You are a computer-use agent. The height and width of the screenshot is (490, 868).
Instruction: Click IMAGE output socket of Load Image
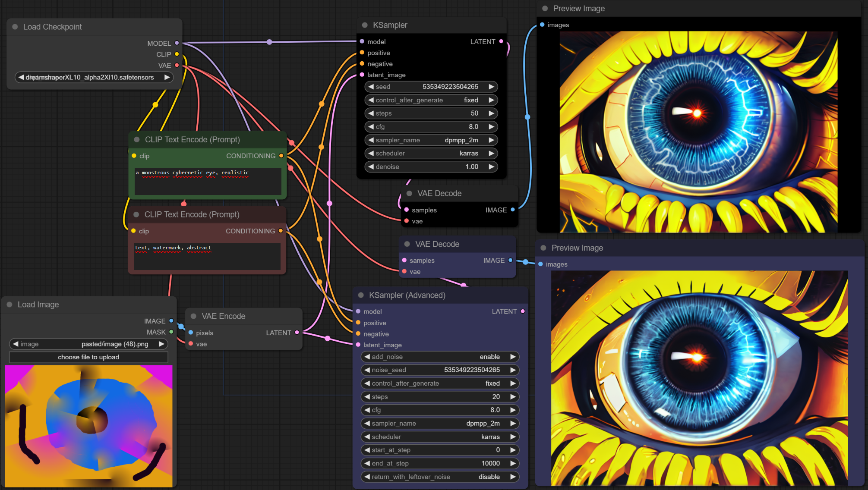tap(171, 321)
